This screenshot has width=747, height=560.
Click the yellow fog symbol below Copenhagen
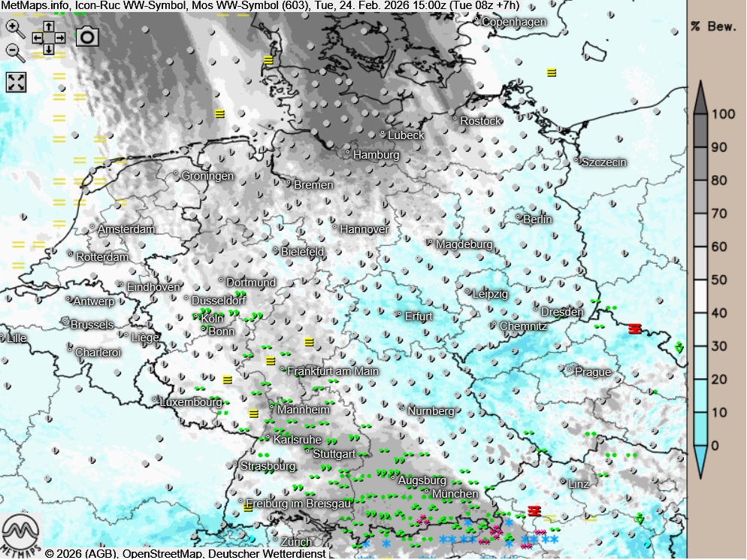pos(552,73)
